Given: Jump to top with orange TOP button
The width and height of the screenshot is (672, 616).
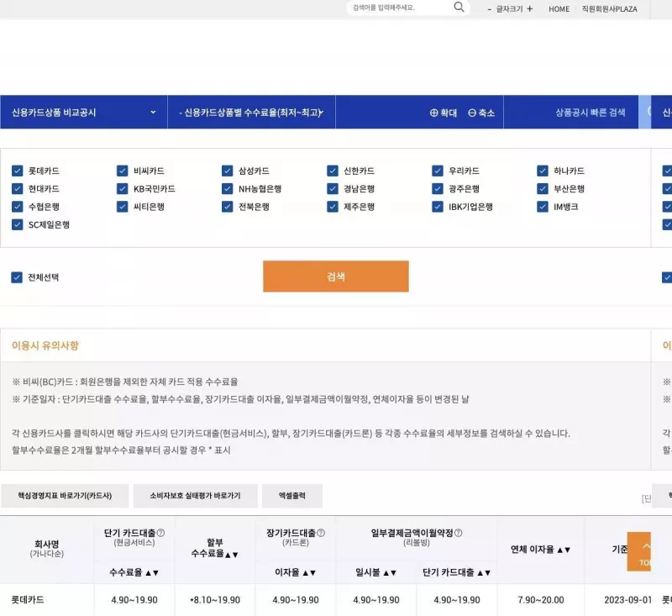Looking at the screenshot, I should click(x=639, y=551).
